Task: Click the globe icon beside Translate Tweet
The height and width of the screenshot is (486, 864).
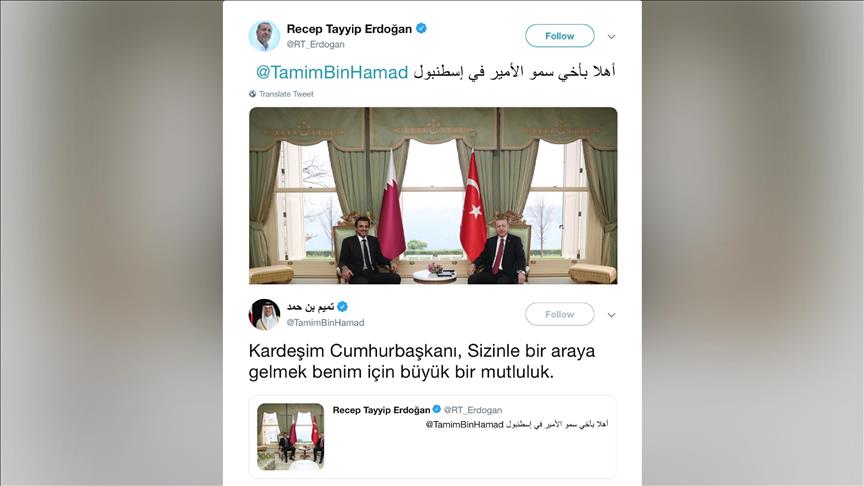Action: pos(252,94)
